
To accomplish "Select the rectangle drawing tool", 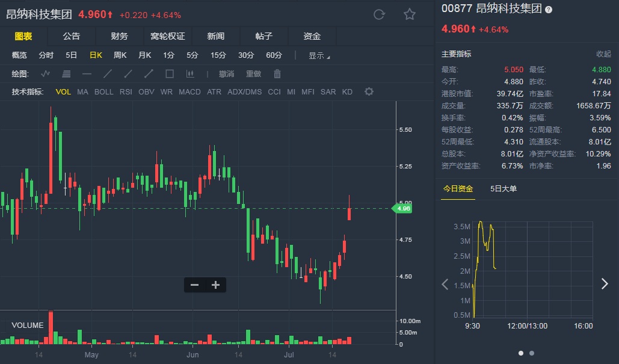I will [x=170, y=74].
